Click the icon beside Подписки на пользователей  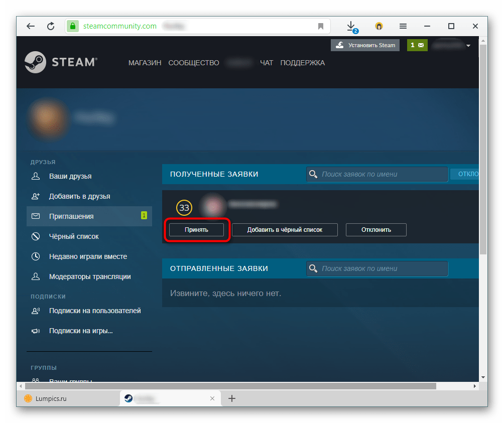tap(36, 311)
